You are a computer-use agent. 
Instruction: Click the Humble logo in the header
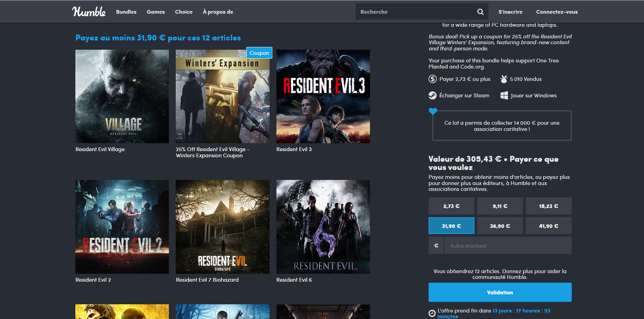click(88, 11)
